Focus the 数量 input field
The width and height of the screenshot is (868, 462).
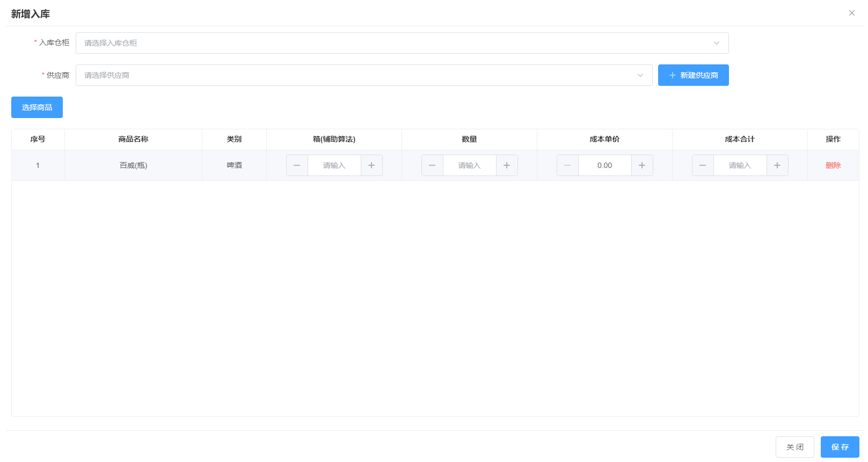469,165
